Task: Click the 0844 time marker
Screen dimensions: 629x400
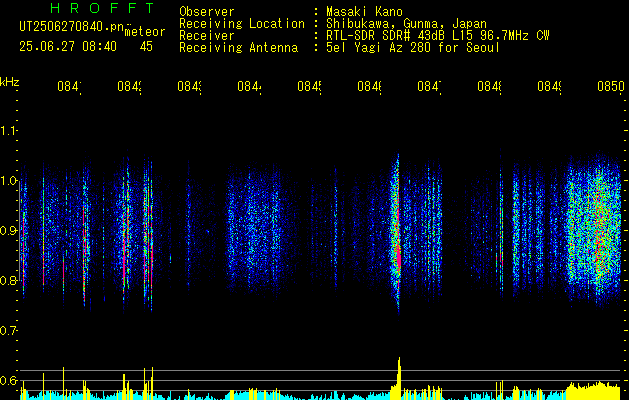Action: point(250,87)
